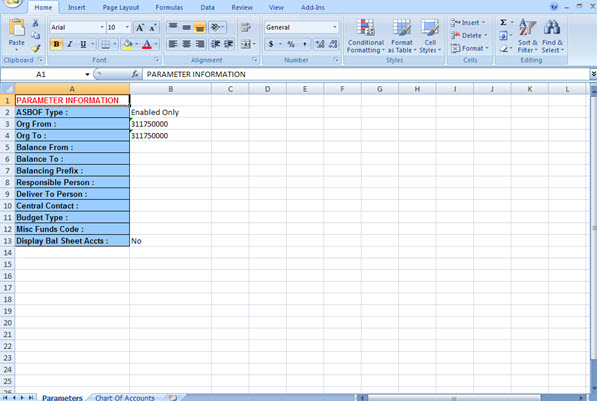Screen dimensions: 597x401
Task: Decrease font size with Shrink Font
Action: (153, 27)
